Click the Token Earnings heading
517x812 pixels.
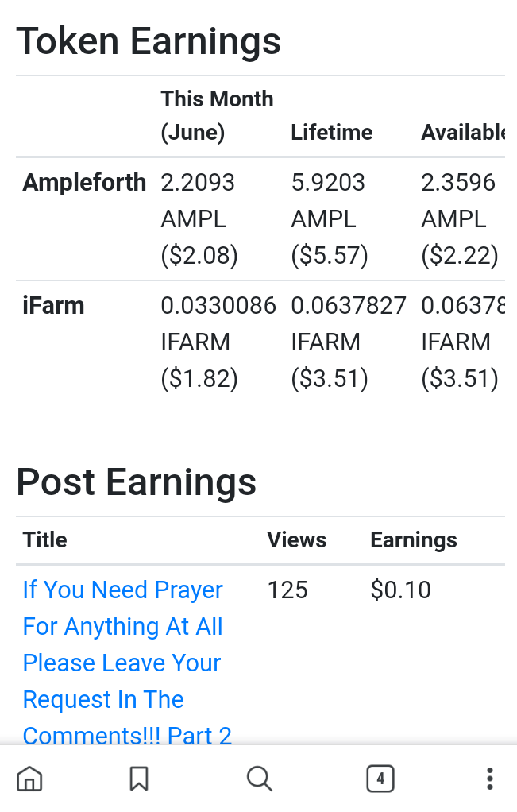tap(149, 41)
